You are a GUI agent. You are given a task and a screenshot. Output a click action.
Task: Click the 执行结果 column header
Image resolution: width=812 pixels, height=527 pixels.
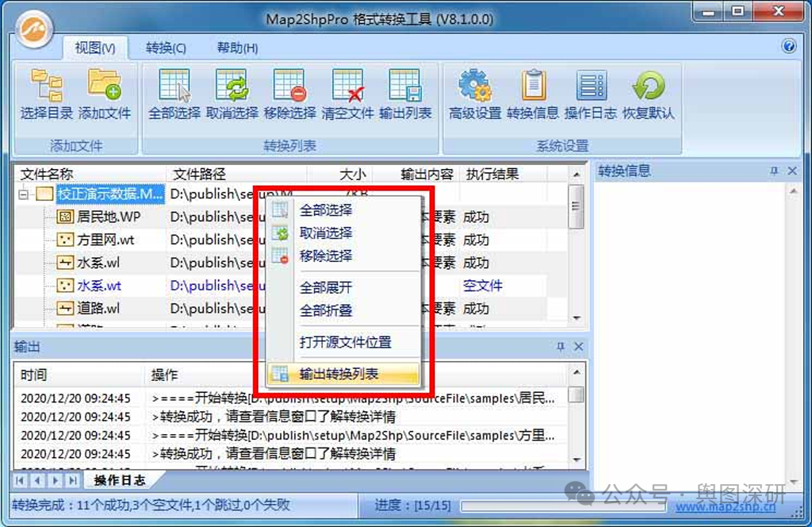(x=504, y=174)
